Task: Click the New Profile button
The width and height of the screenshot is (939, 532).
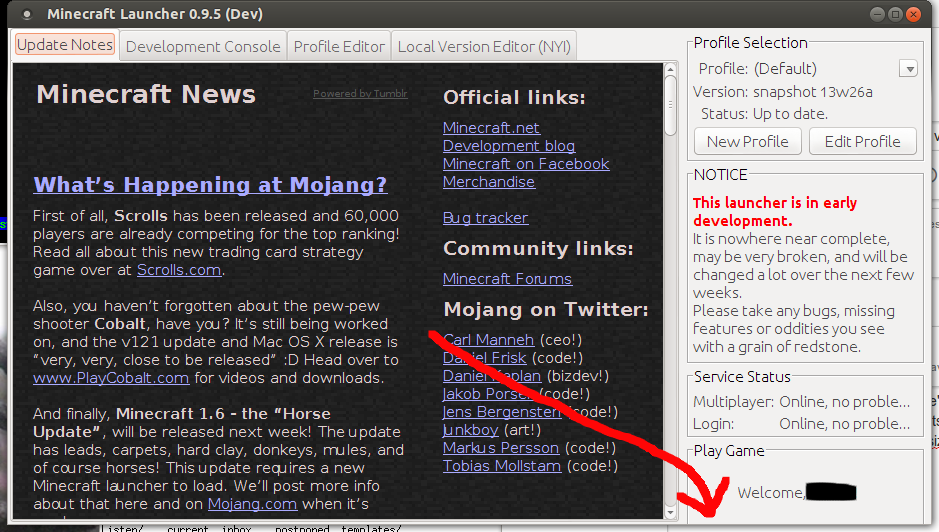Action: [x=747, y=142]
